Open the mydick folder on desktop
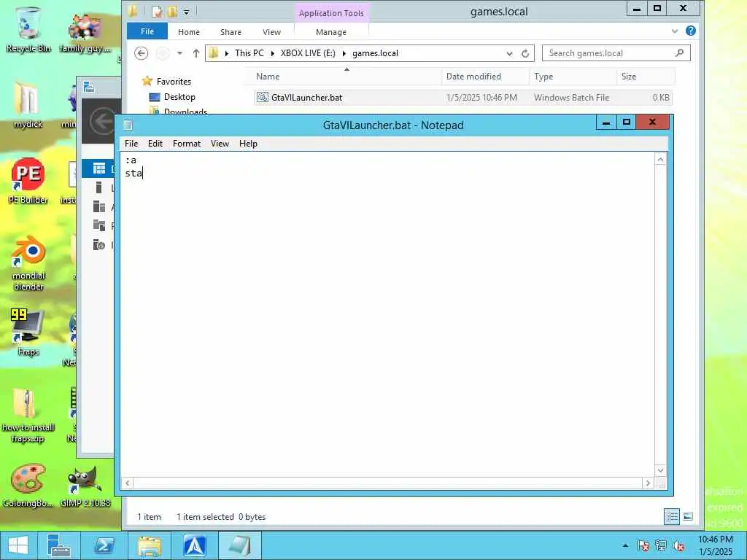Image resolution: width=747 pixels, height=560 pixels. (x=28, y=105)
